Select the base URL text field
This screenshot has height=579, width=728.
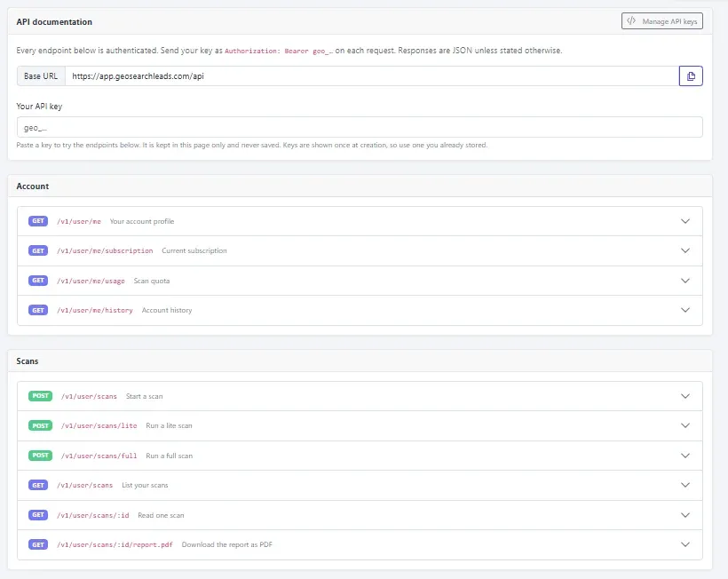pos(371,76)
